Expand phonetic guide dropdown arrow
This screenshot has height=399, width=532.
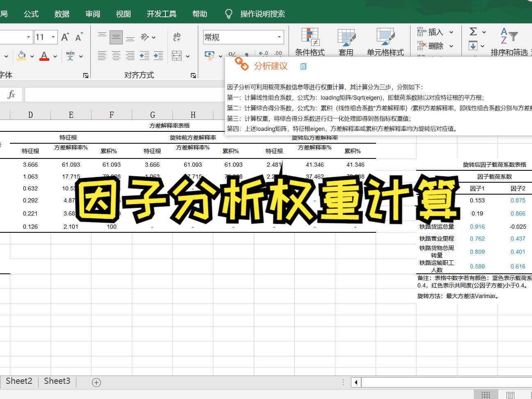pyautogui.click(x=81, y=56)
